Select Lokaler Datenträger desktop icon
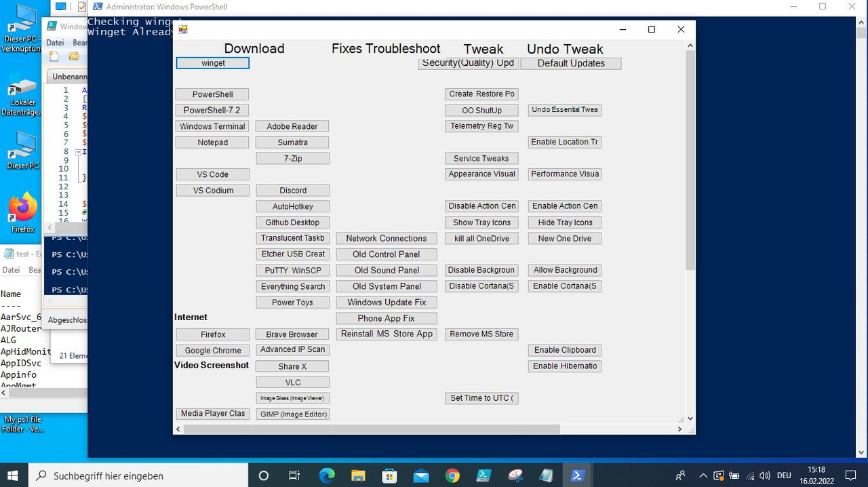This screenshot has height=487, width=868. [22, 96]
